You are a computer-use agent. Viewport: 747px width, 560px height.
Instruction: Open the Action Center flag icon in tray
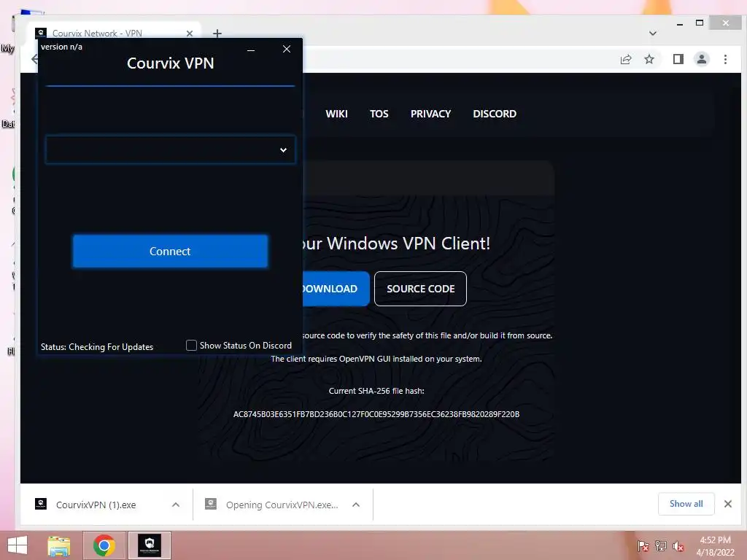coord(643,546)
